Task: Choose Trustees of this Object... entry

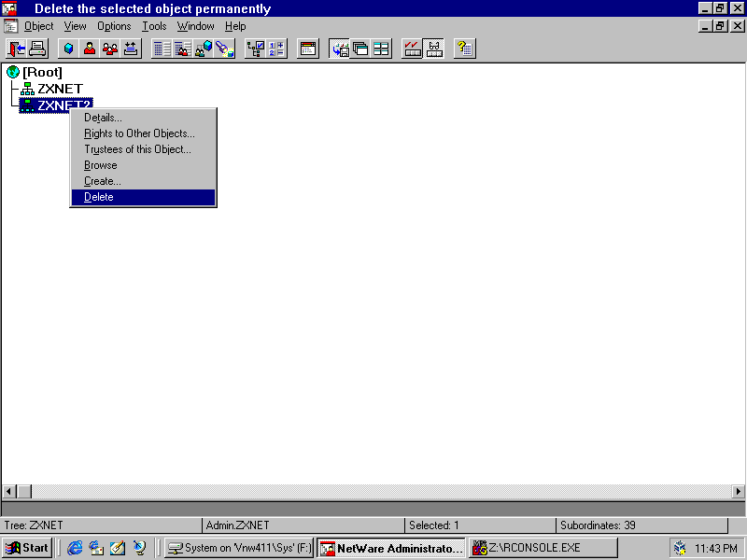Action: (143, 149)
